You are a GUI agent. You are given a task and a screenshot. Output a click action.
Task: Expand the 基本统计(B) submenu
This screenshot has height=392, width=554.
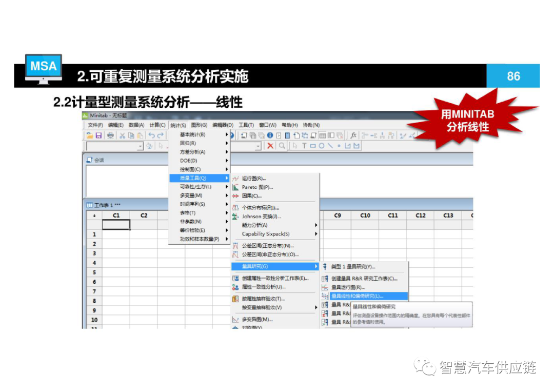pos(200,134)
